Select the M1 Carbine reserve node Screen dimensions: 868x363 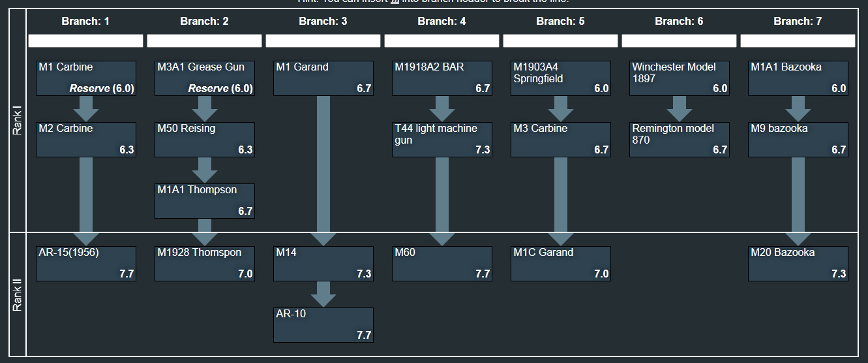tap(86, 78)
